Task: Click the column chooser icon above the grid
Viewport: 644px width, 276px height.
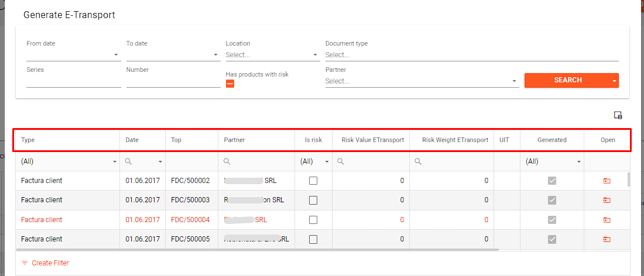Action: [x=618, y=115]
